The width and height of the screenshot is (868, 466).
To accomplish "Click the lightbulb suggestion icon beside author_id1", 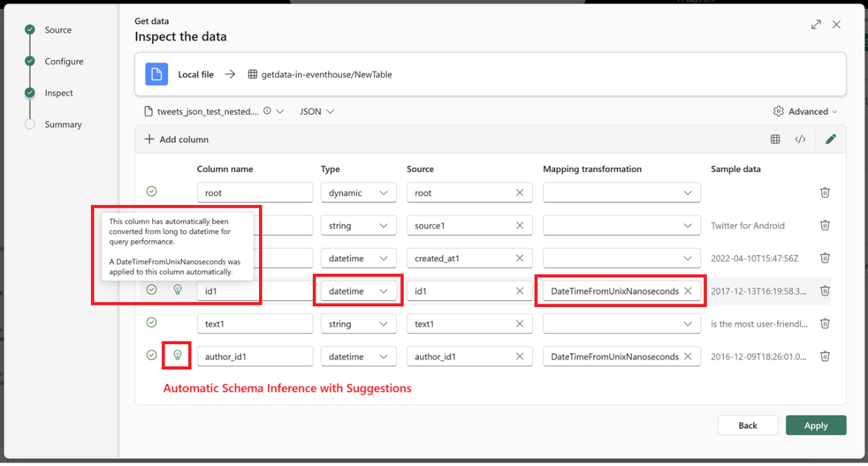I will (x=177, y=355).
